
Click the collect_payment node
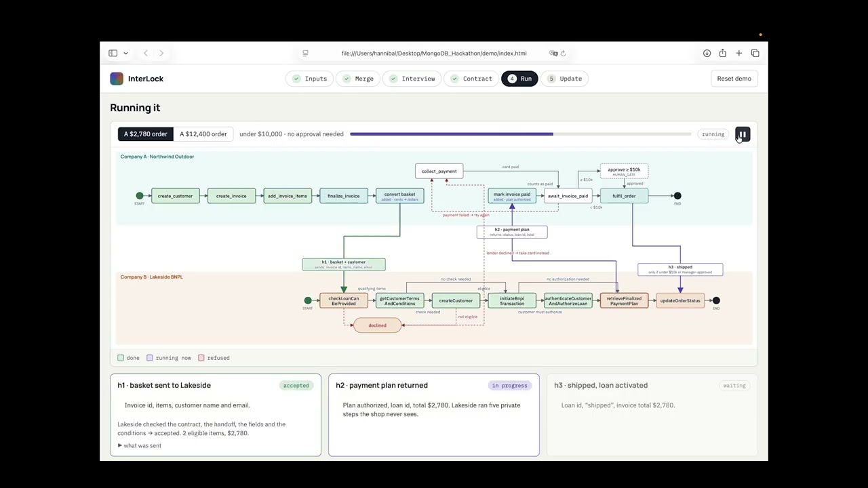tap(439, 171)
